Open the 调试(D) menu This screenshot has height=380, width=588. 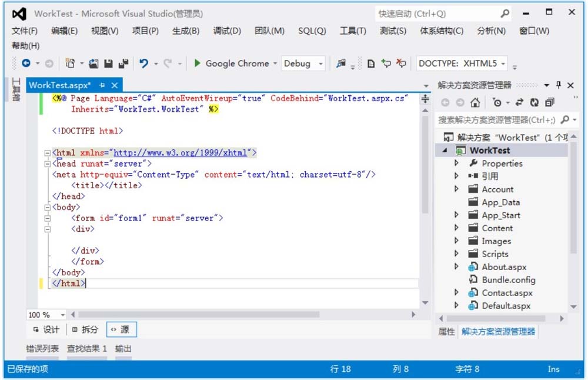(x=227, y=31)
